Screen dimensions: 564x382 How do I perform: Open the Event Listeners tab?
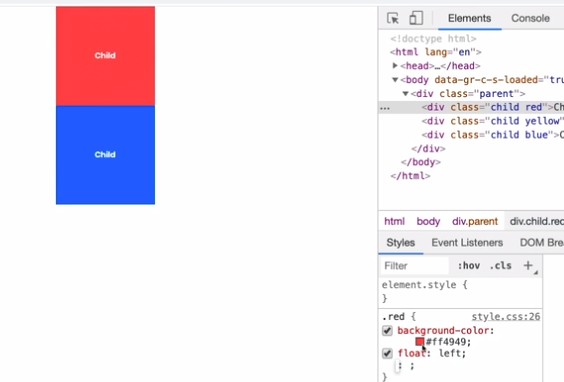467,243
